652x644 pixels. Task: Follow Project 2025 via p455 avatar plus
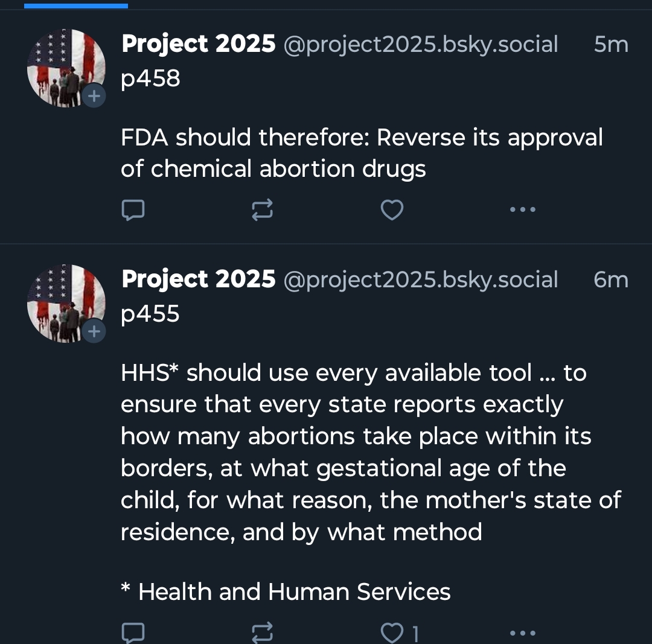(94, 331)
